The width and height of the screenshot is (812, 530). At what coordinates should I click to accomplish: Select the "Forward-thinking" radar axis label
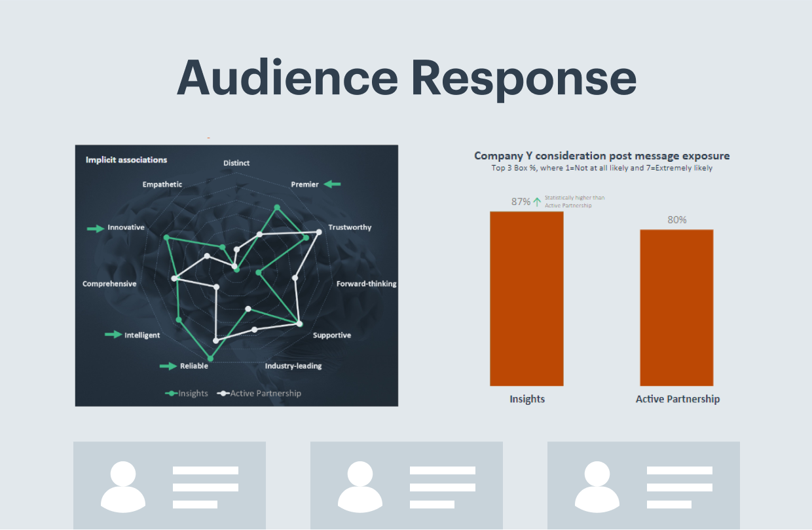pos(367,284)
